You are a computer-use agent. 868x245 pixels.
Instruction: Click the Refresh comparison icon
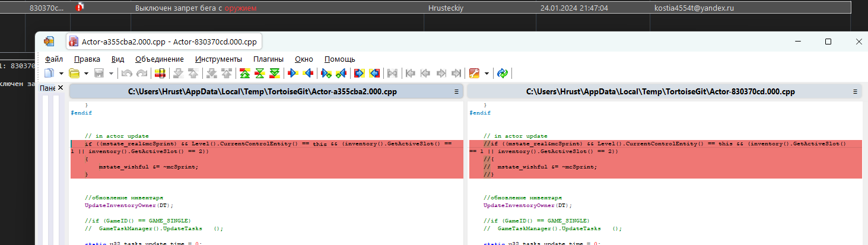503,73
